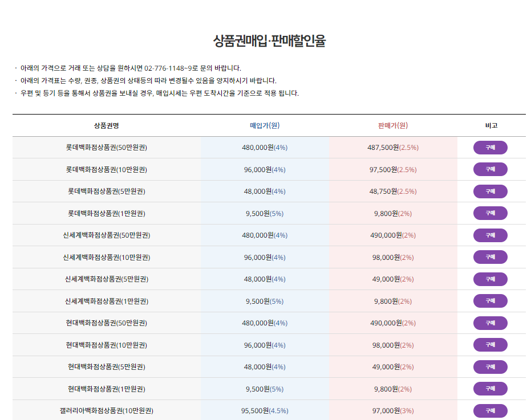Click 구매 button for 롯데백화점상품권(10만원권)
Image resolution: width=531 pixels, height=420 pixels.
click(x=490, y=169)
